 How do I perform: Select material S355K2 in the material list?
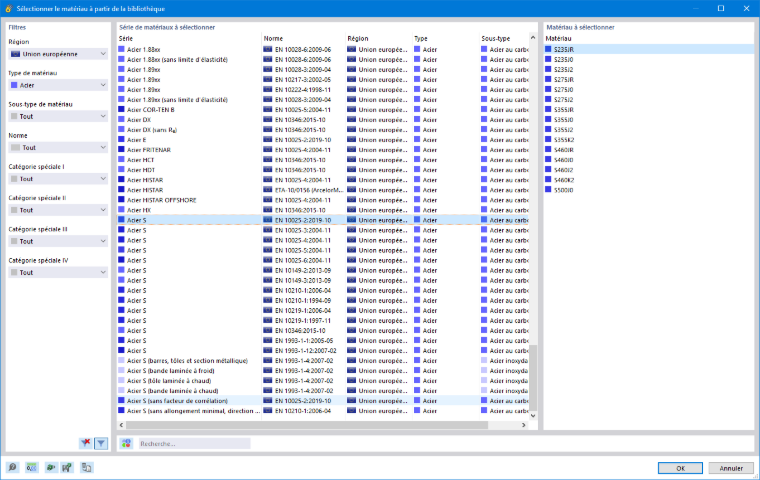pos(649,140)
